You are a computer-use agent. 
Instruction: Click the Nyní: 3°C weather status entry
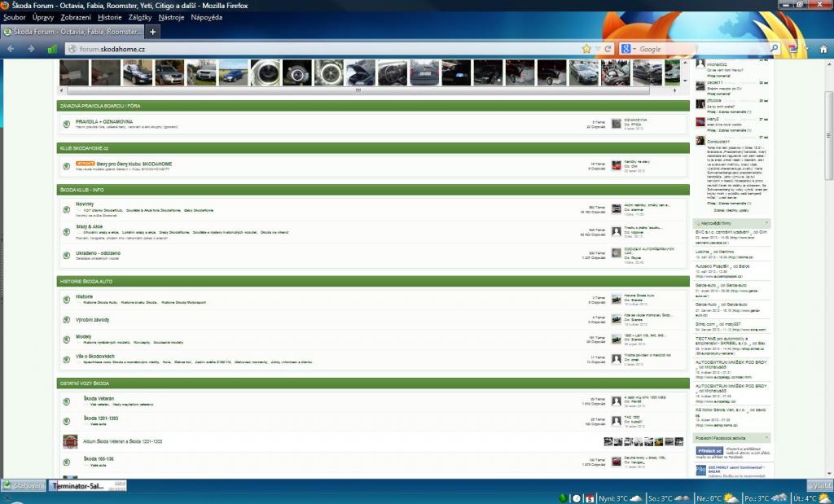(x=621, y=498)
